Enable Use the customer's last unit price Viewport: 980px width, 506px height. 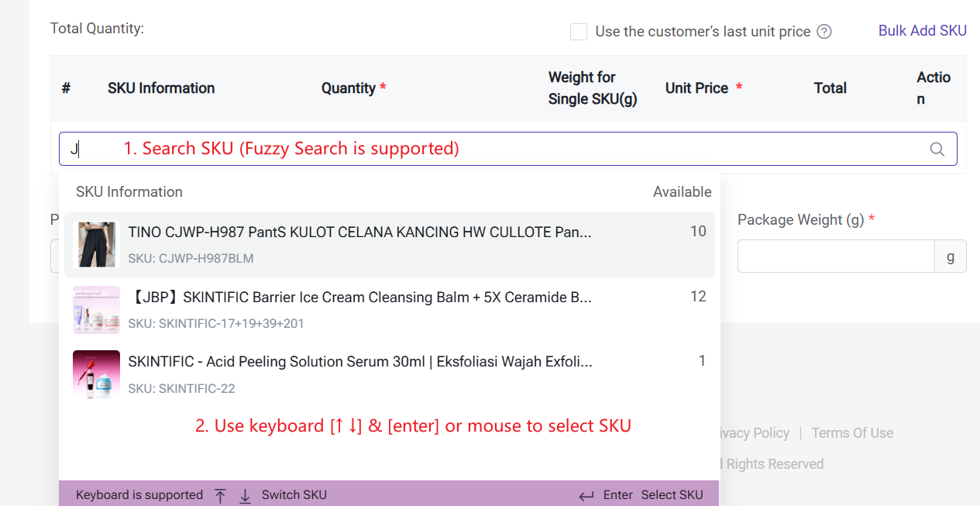[578, 32]
